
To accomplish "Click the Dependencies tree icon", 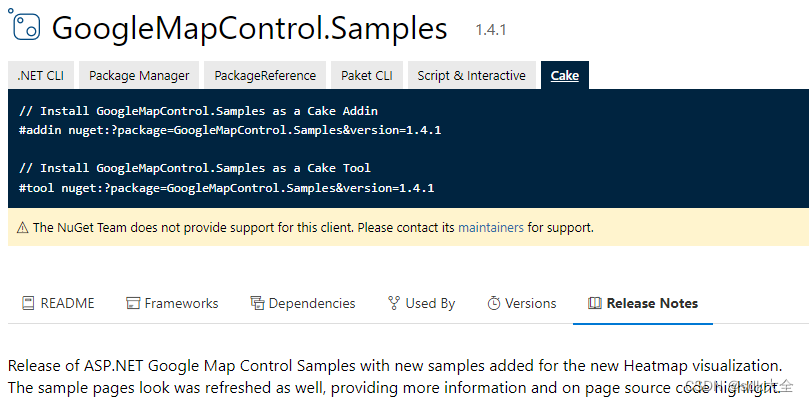I will pyautogui.click(x=257, y=303).
